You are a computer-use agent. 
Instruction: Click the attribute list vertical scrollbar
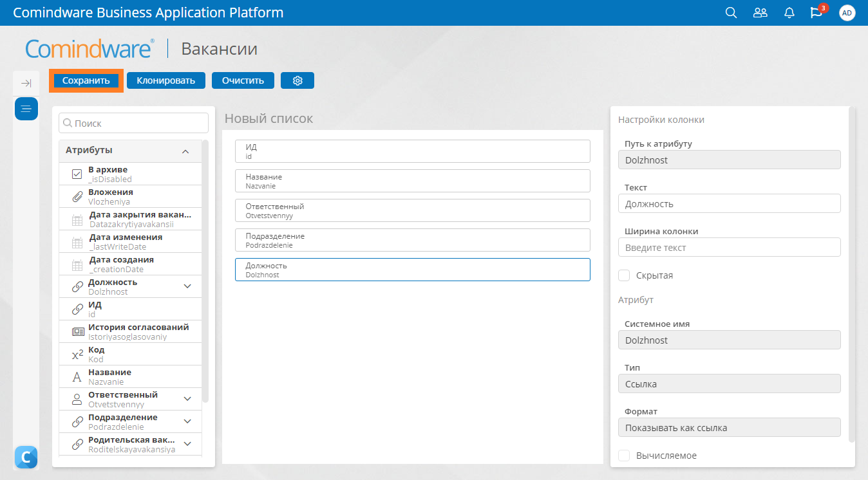(205, 271)
